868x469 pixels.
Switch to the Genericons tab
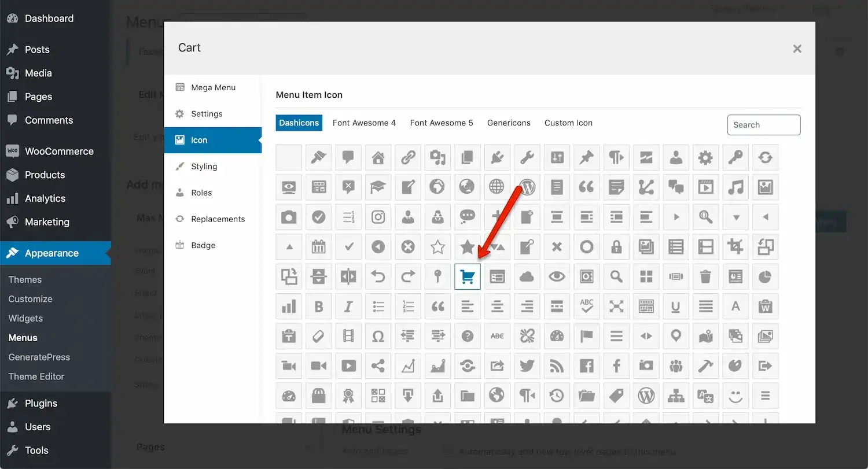[509, 123]
